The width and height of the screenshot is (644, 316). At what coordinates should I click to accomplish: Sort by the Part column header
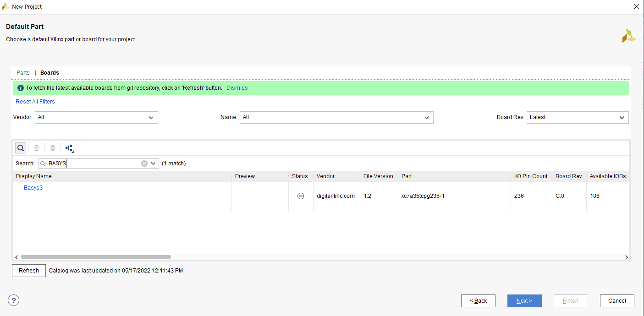click(x=454, y=176)
